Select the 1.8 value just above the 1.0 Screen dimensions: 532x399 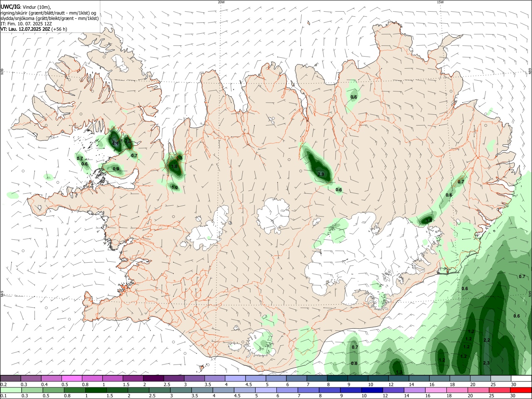175,167
